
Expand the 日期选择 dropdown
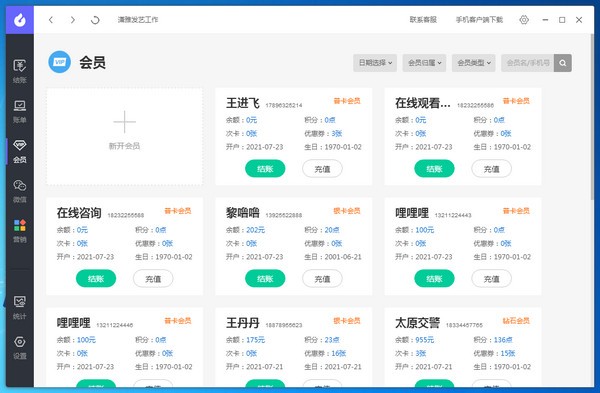375,63
